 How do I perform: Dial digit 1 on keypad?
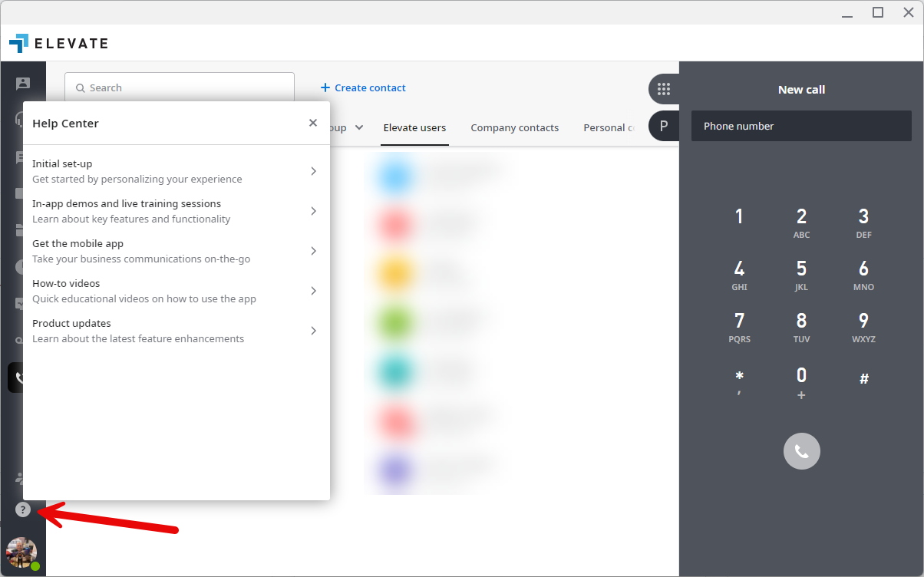coord(739,217)
